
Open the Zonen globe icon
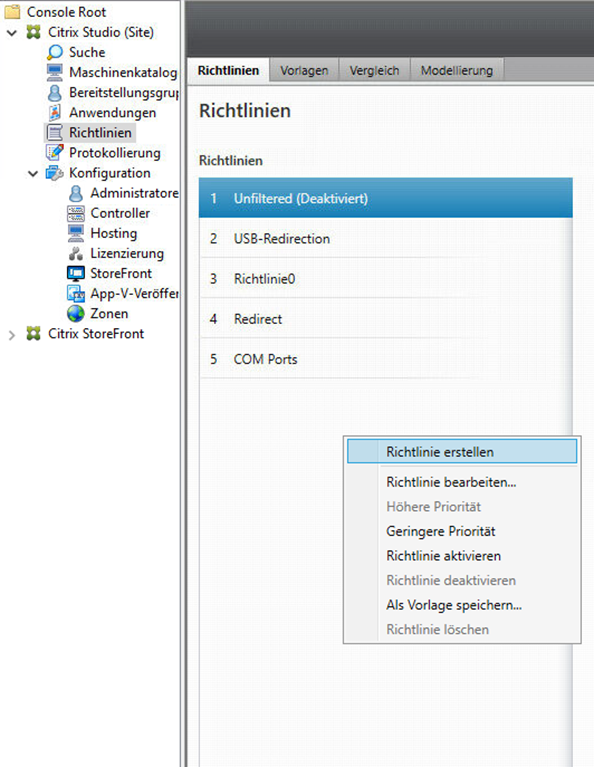click(76, 314)
